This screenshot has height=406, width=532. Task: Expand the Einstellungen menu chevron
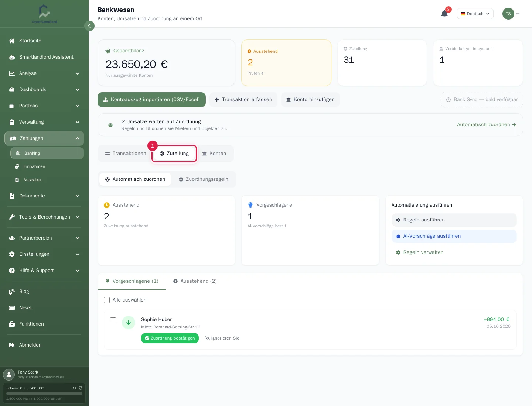pyautogui.click(x=78, y=254)
